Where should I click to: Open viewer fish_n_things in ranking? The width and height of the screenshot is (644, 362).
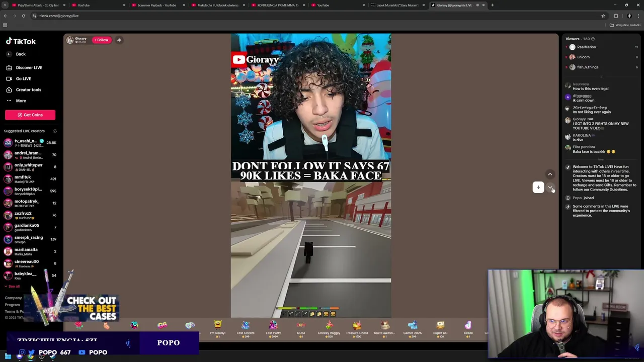click(x=602, y=67)
